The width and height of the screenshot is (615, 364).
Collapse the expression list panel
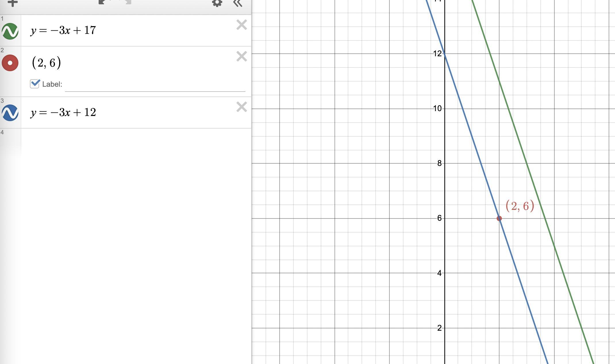click(238, 3)
